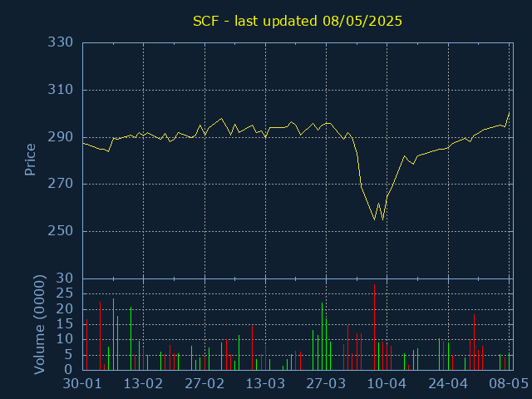
Task: Click the 5 volume axis value
Action: 69,355
